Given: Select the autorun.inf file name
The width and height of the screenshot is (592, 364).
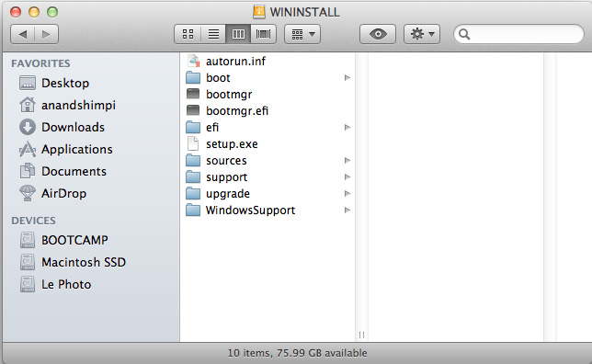Looking at the screenshot, I should 235,62.
